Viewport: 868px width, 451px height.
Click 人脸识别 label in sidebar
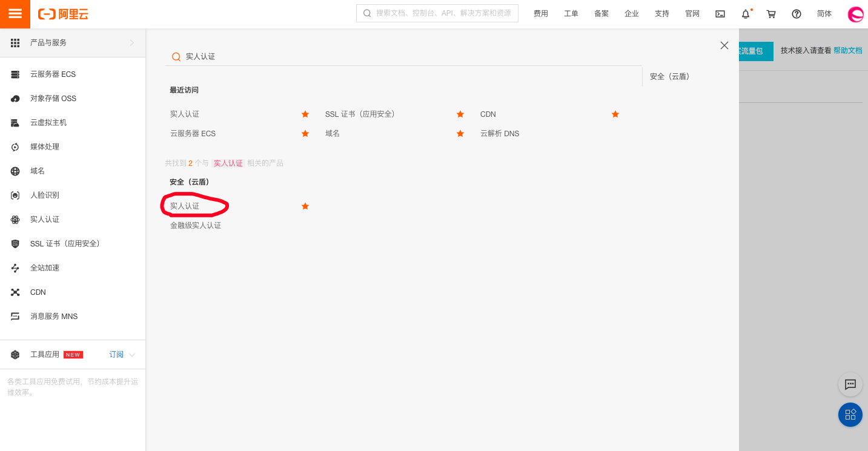(45, 196)
